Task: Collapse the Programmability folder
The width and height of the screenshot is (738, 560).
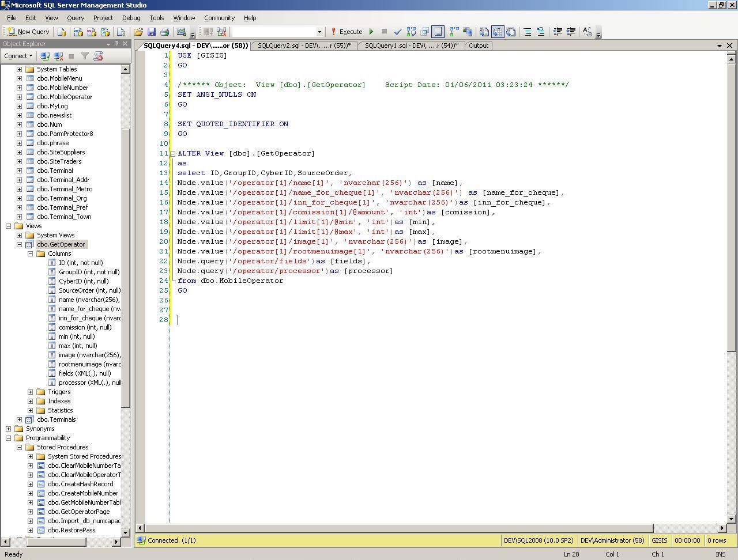Action: (8, 438)
